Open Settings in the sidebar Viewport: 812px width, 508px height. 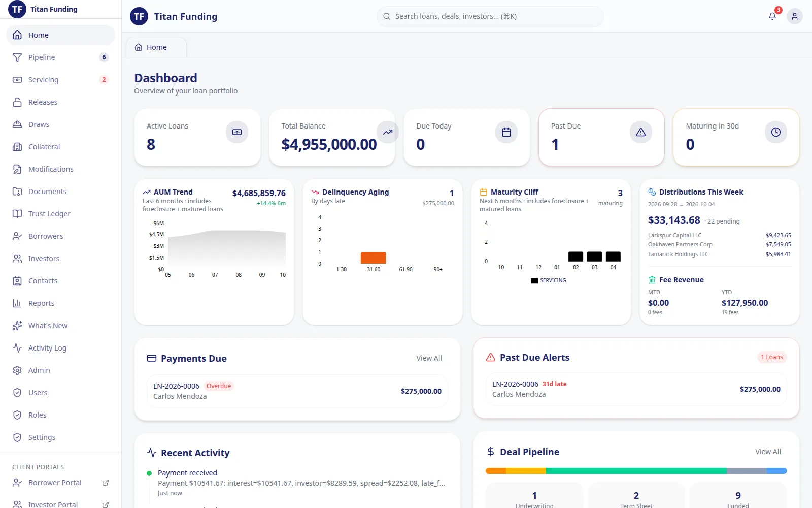pyautogui.click(x=60, y=437)
